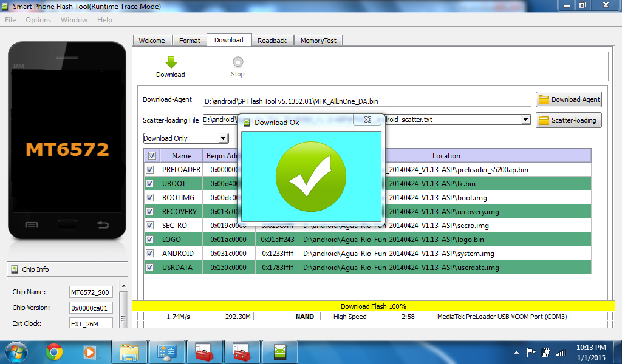Click the Chip Name field
This screenshot has height=364, width=622.
91,292
